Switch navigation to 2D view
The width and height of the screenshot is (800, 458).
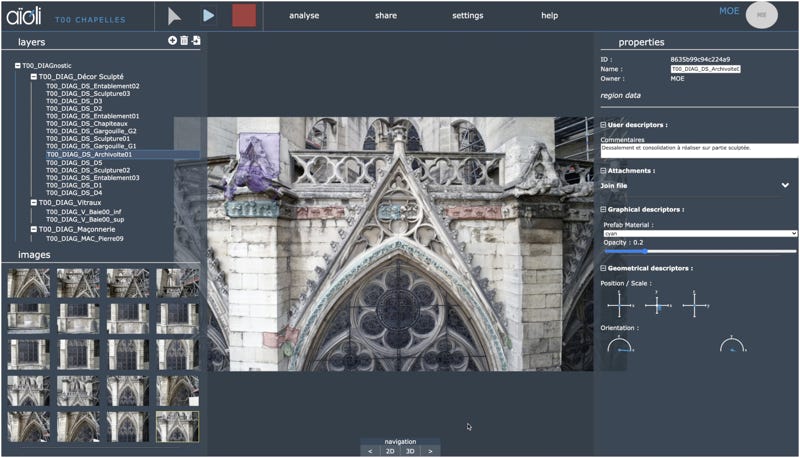390,451
